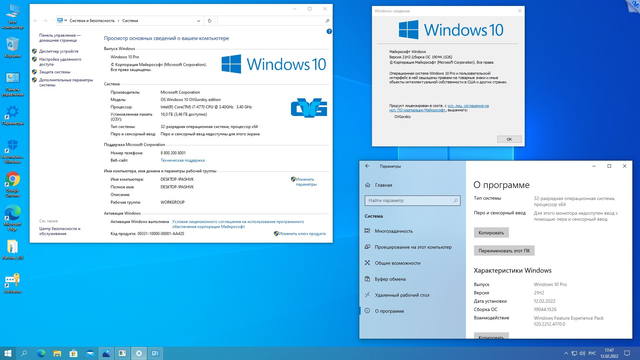This screenshot has width=640, height=360.
Task: Click the Найти параметр search field
Action: click(x=412, y=200)
